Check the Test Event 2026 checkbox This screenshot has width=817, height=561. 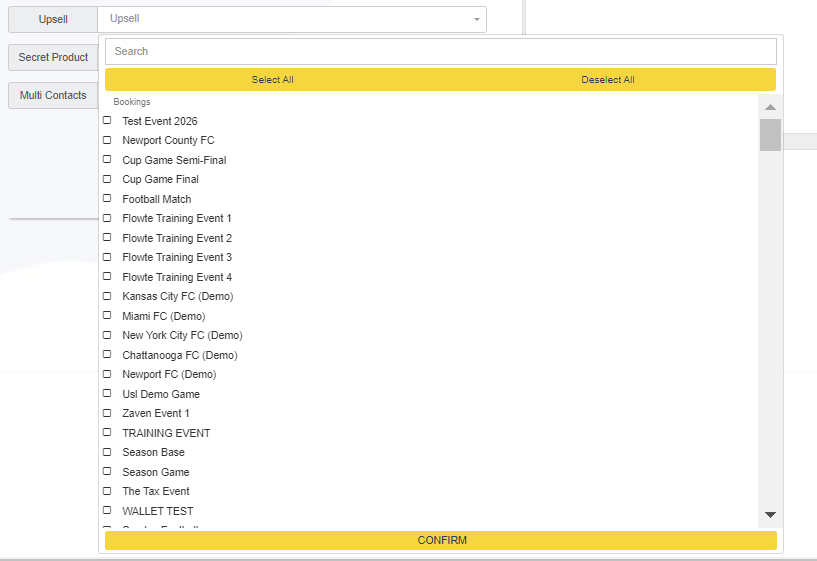point(107,120)
